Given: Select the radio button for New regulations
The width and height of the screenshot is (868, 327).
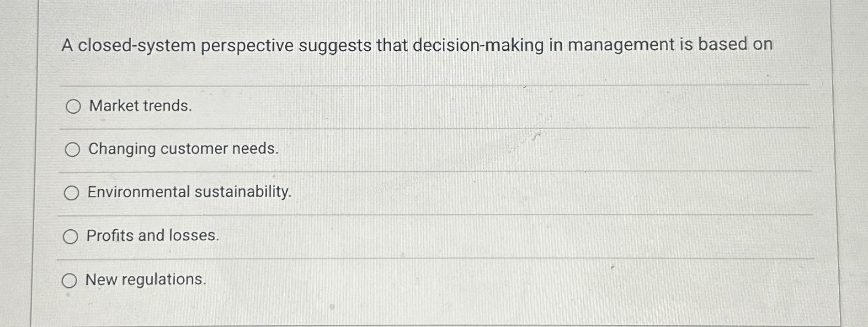Looking at the screenshot, I should click(x=71, y=280).
